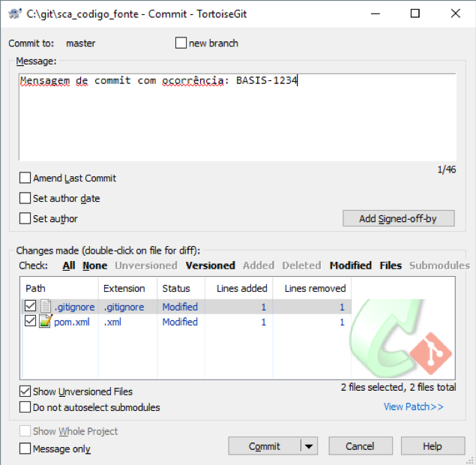Viewport: 476px width, 465px height.
Task: Click the pom.xml file icon
Action: [x=46, y=321]
